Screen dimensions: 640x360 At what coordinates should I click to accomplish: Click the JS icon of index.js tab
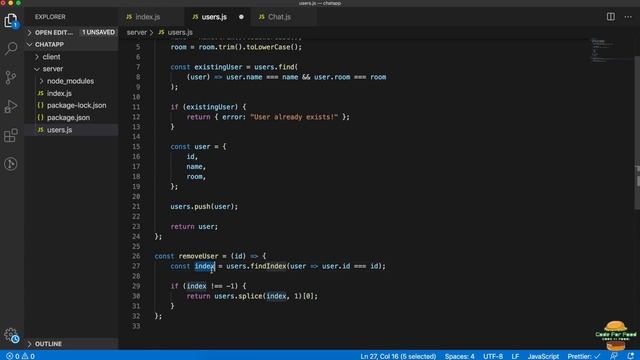129,17
